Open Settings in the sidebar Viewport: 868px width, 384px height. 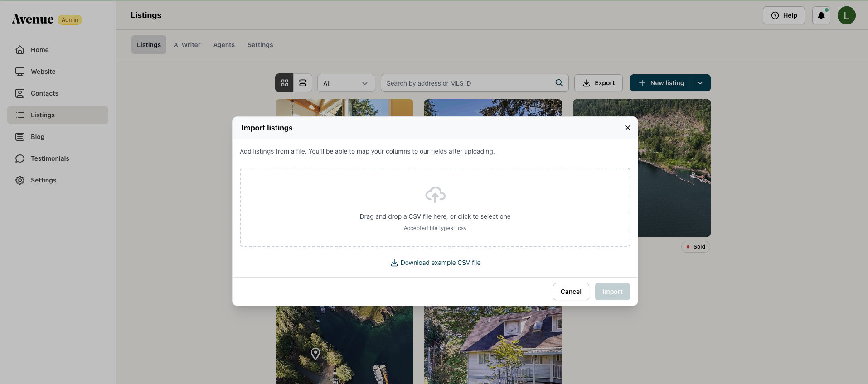[x=58, y=180]
